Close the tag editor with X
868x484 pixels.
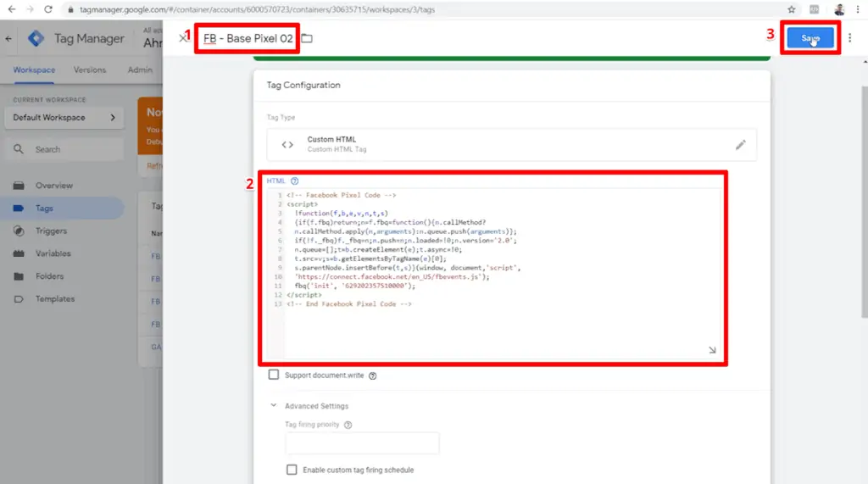(x=183, y=38)
